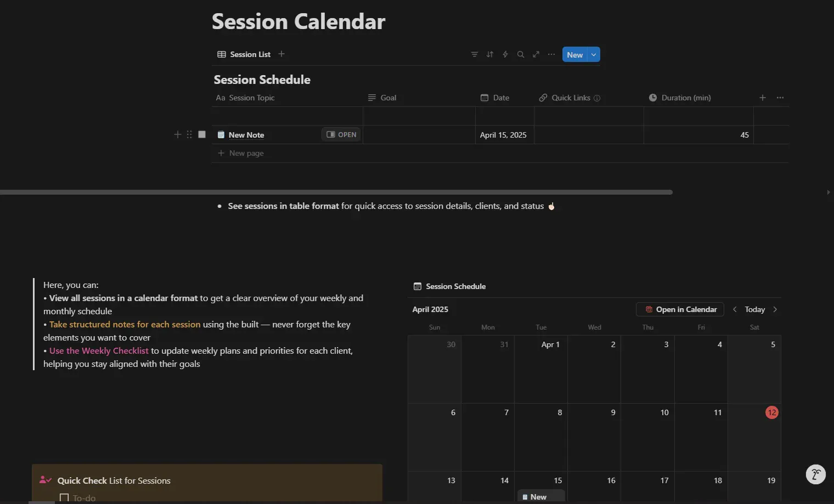This screenshot has height=504, width=834.
Task: Open the New event on April 15
Action: (x=541, y=497)
